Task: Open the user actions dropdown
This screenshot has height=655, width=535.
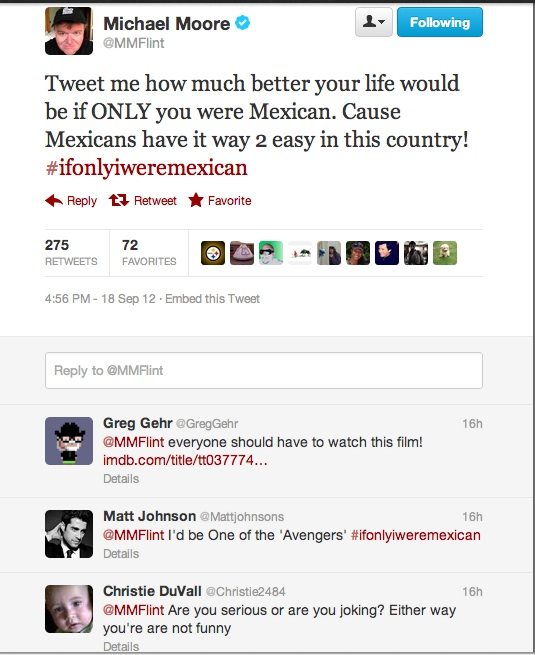Action: [x=374, y=22]
